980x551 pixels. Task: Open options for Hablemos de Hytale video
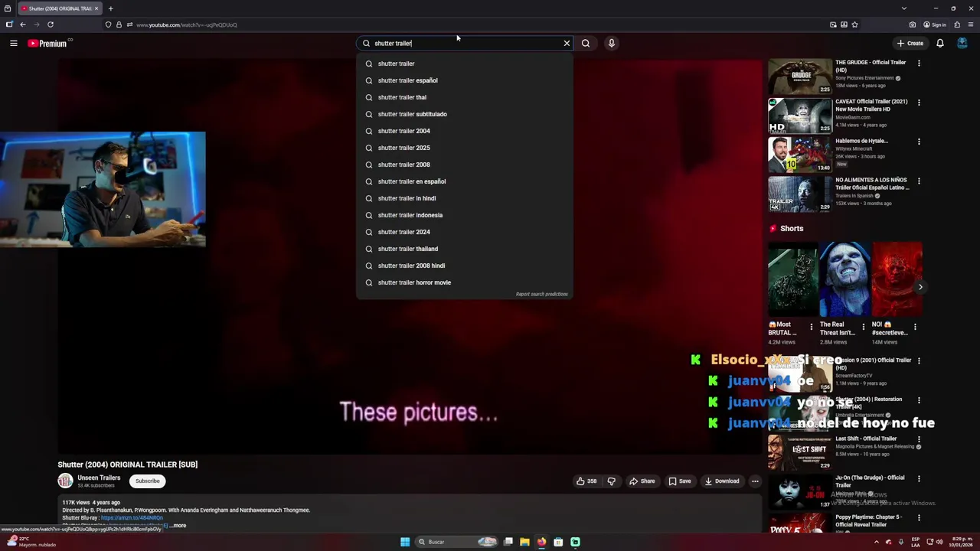click(x=919, y=142)
